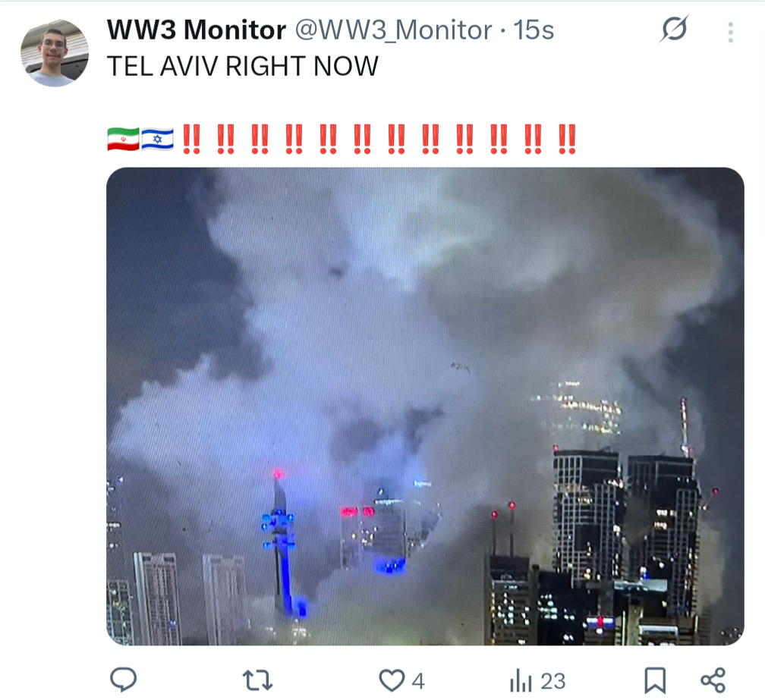Reply to the post via speech bubble icon

pos(124,680)
